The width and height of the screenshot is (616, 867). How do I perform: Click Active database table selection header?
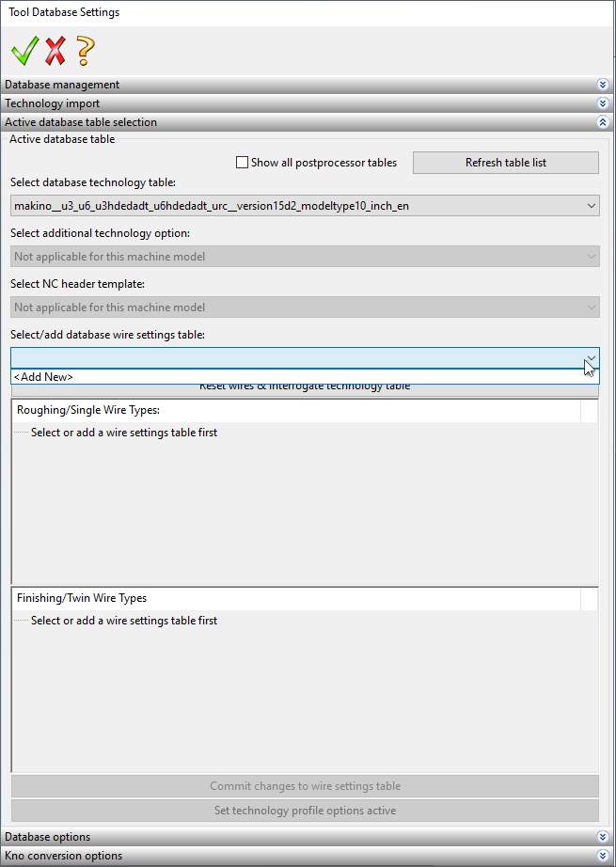[307, 122]
